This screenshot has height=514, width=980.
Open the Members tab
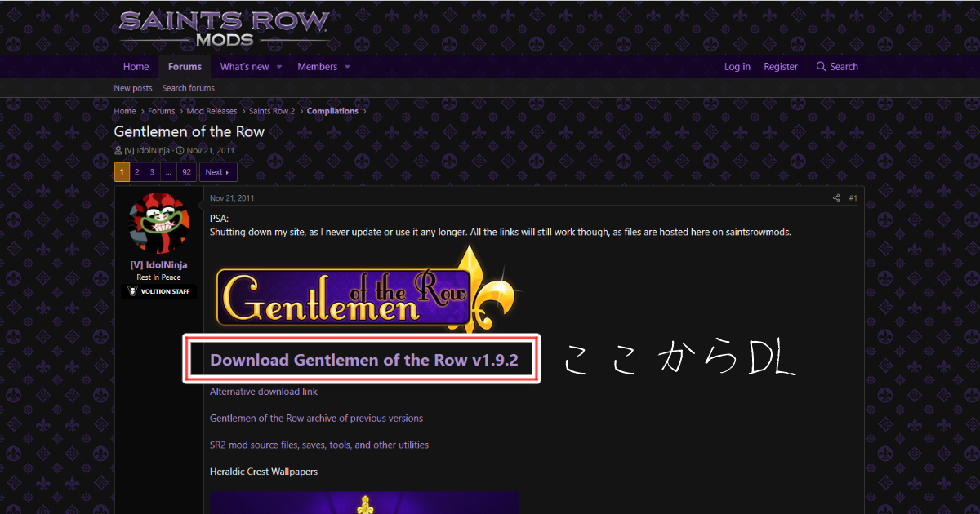click(318, 67)
